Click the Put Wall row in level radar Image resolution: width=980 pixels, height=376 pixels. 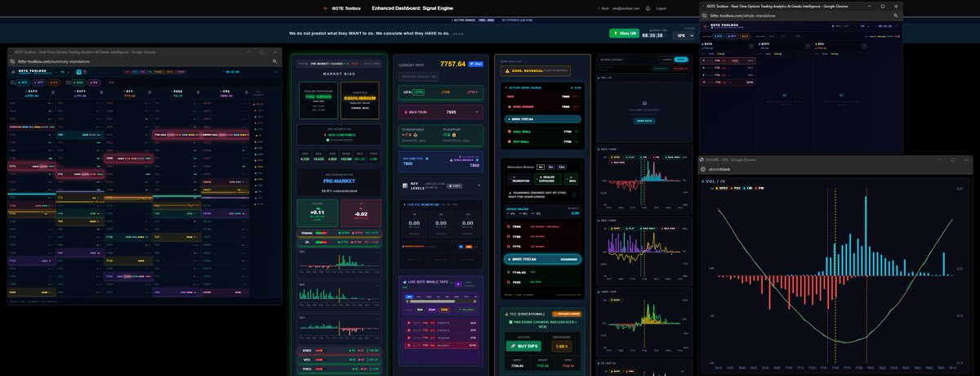(543, 141)
